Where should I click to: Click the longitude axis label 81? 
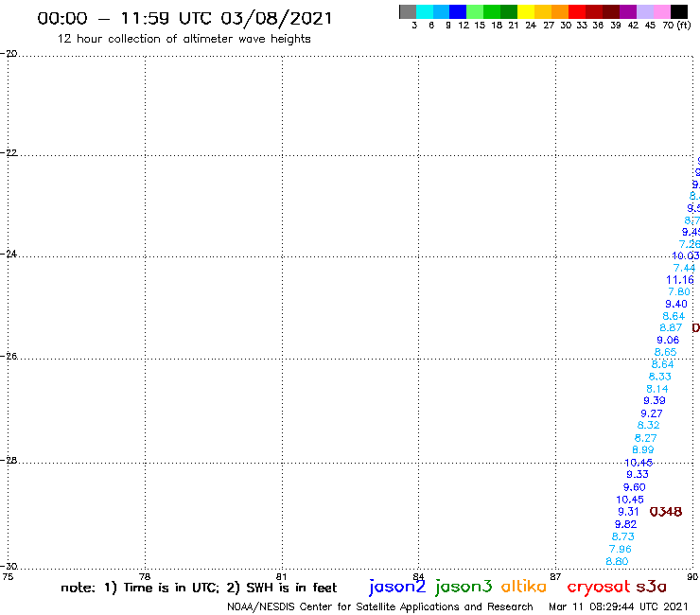(x=281, y=576)
